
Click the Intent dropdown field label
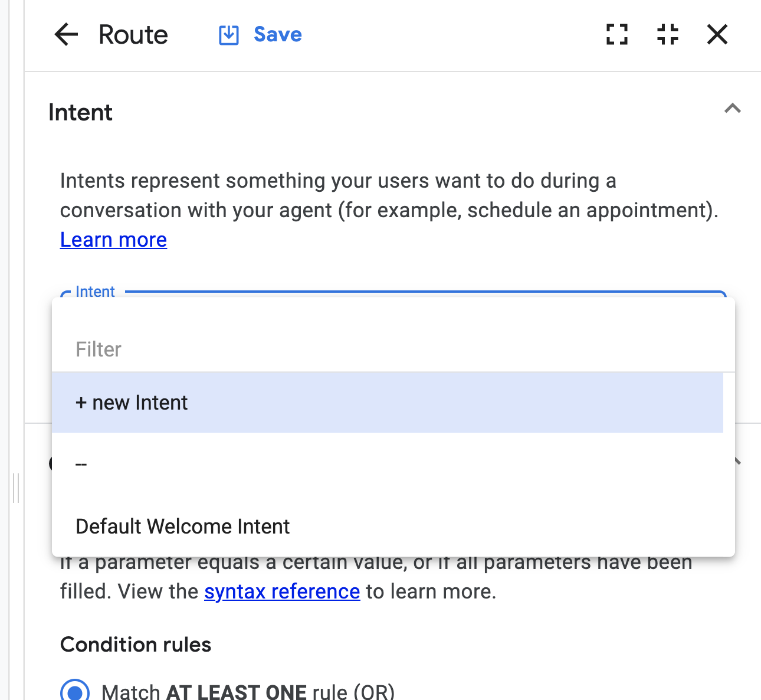(95, 292)
